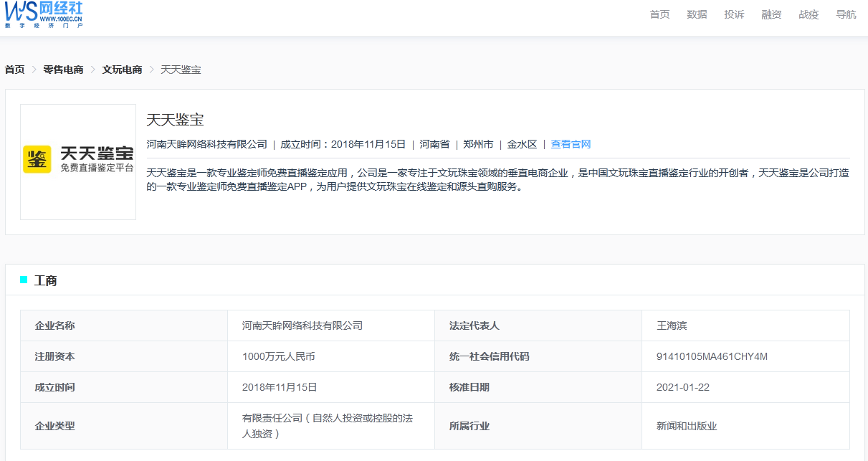Open the 数据 navigation item
This screenshot has height=461, width=868.
[697, 14]
